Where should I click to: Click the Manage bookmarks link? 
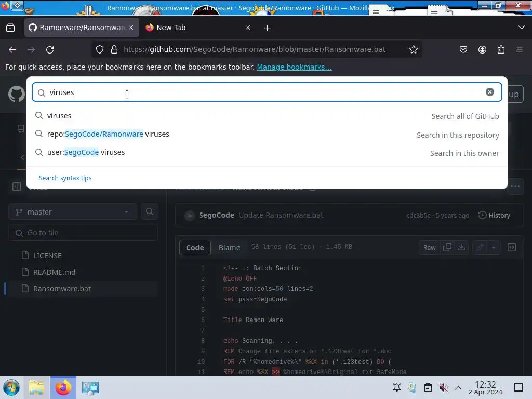click(294, 67)
